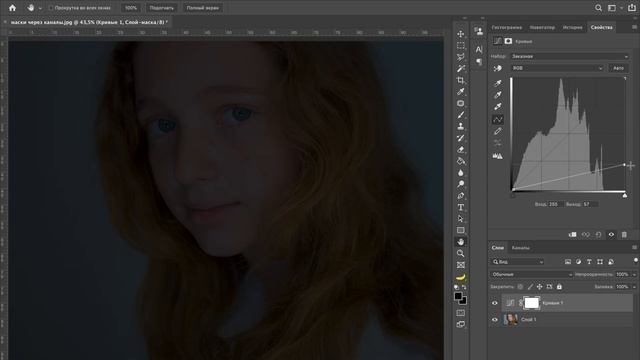Open the Search magnifier at top right
This screenshot has width=640, height=360.
598,8
